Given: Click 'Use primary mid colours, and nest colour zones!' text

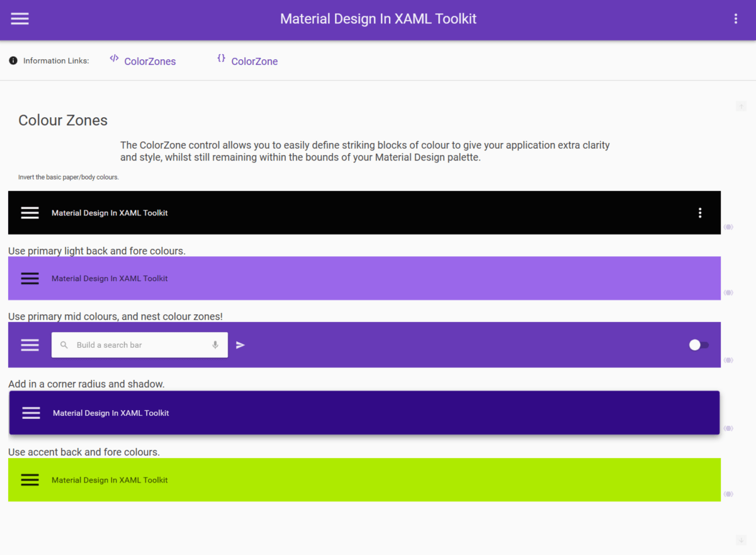Looking at the screenshot, I should [x=115, y=316].
